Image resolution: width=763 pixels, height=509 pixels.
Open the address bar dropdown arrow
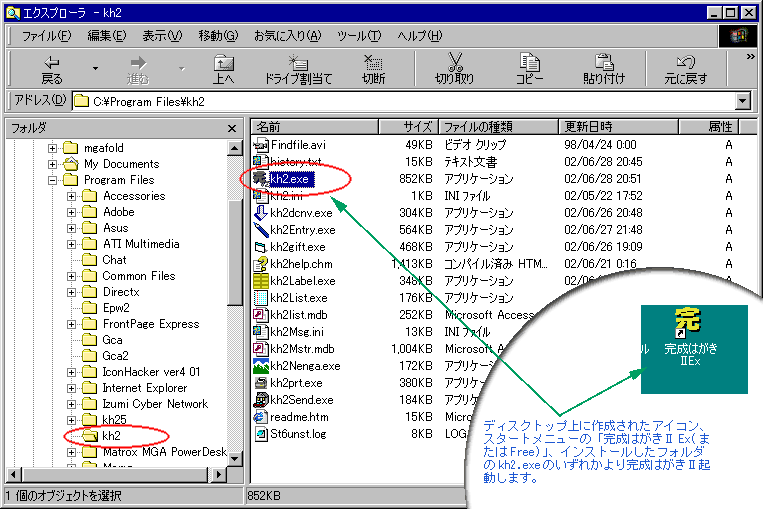point(742,101)
